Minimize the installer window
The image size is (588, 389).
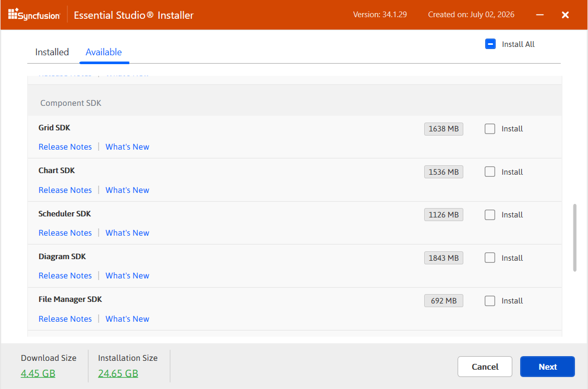point(539,15)
